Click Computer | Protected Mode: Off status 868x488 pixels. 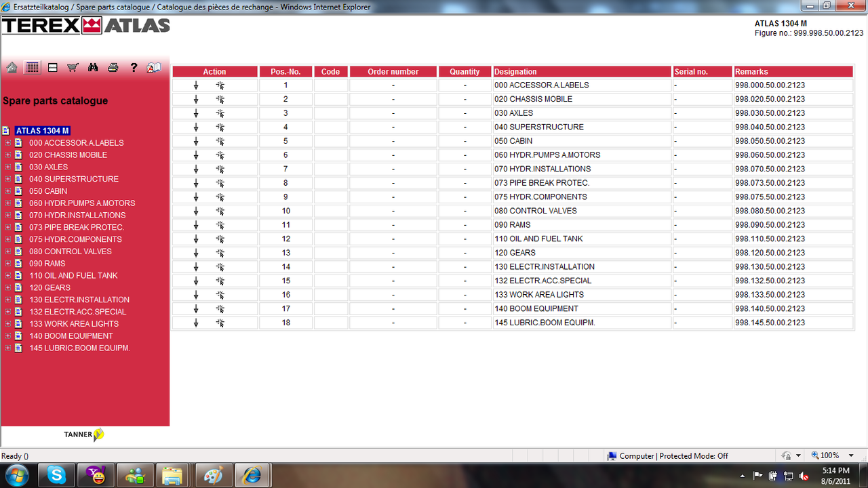click(668, 456)
